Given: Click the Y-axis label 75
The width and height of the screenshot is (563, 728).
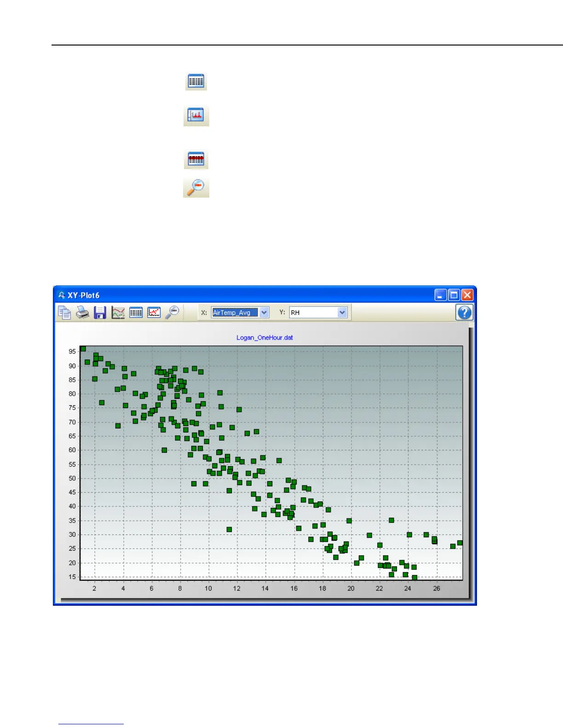Looking at the screenshot, I should [72, 408].
